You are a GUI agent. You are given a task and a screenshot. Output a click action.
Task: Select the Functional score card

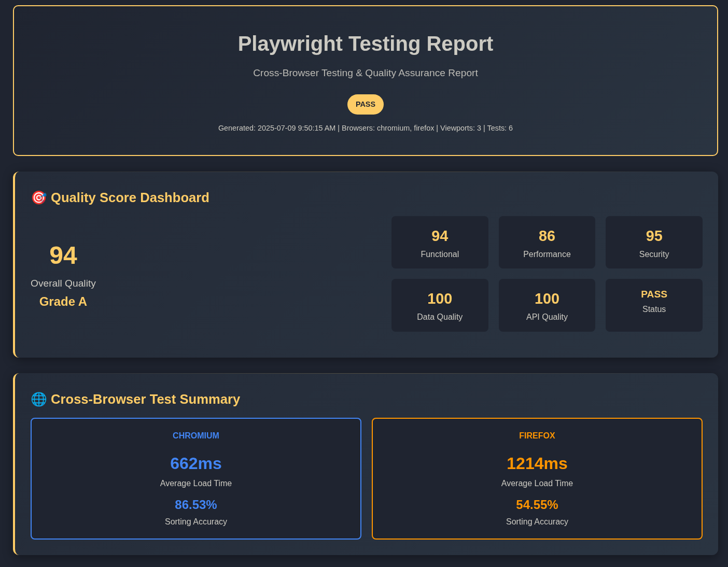(440, 243)
